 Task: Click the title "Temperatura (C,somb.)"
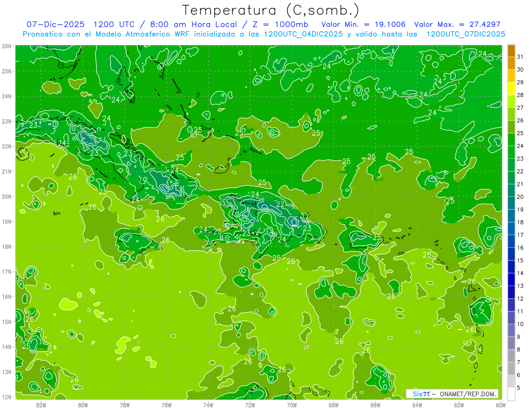coord(271,10)
